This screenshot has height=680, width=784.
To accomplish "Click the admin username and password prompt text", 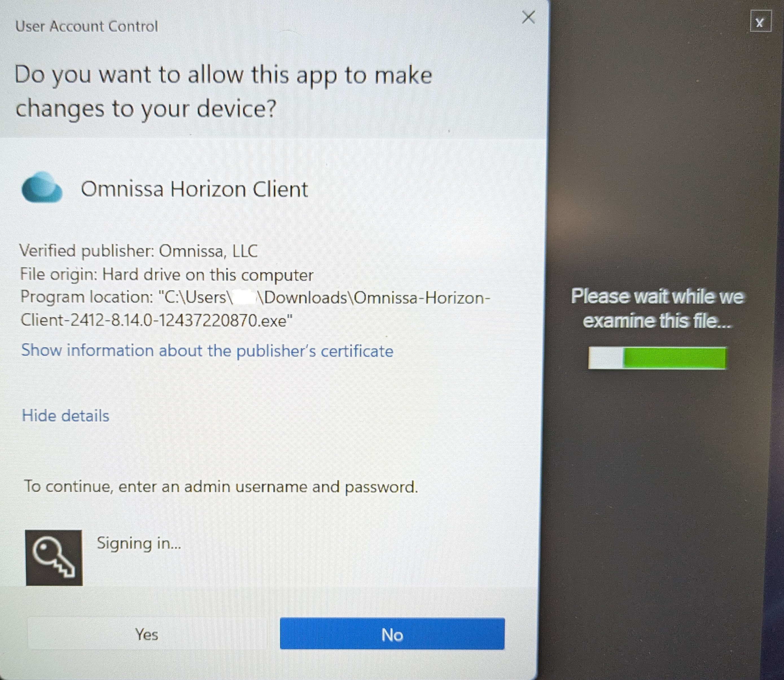I will 221,486.
